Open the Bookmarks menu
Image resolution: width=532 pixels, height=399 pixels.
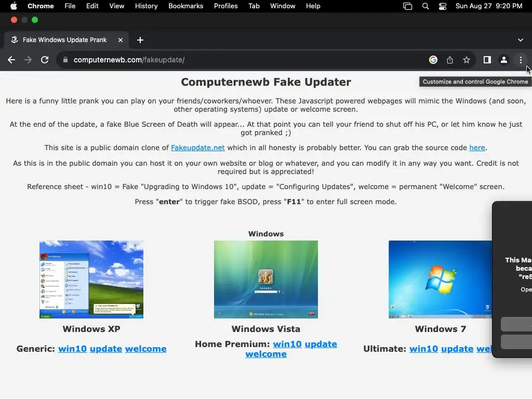pos(186,6)
